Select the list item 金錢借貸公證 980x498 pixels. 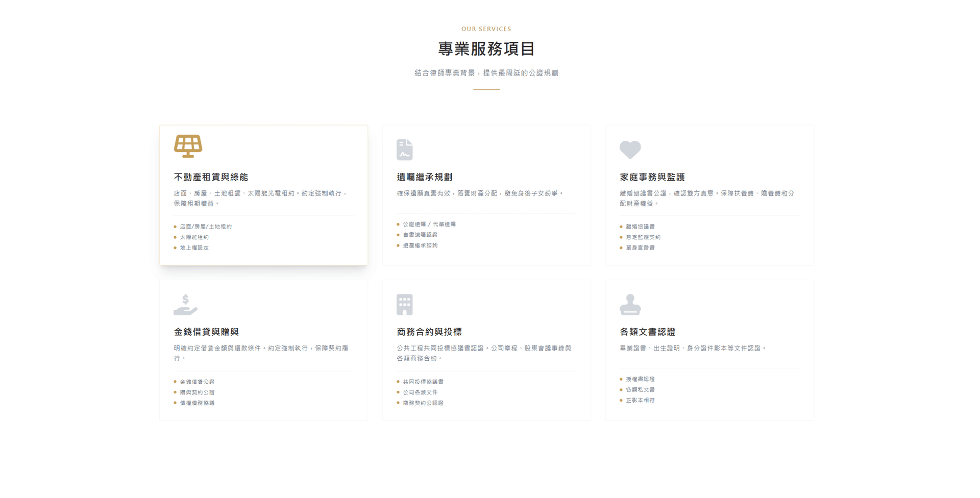tap(197, 382)
